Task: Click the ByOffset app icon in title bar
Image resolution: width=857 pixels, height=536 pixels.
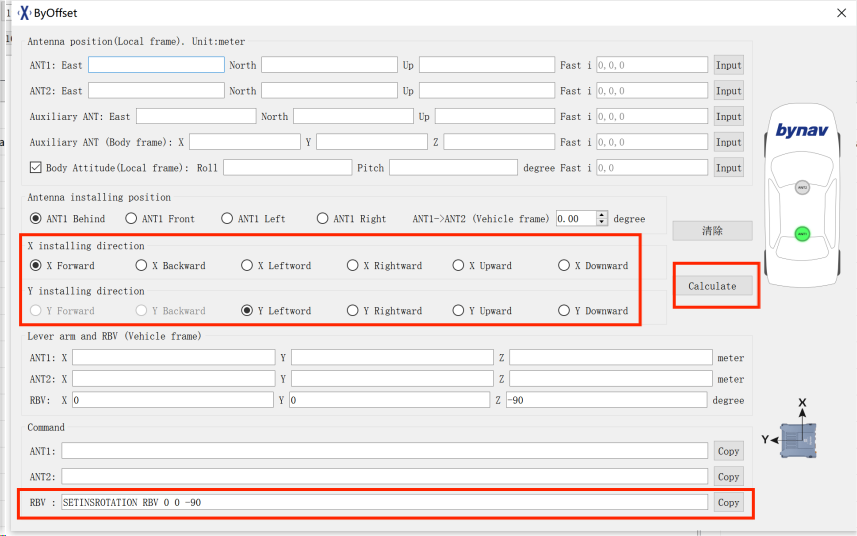Action: click(24, 13)
